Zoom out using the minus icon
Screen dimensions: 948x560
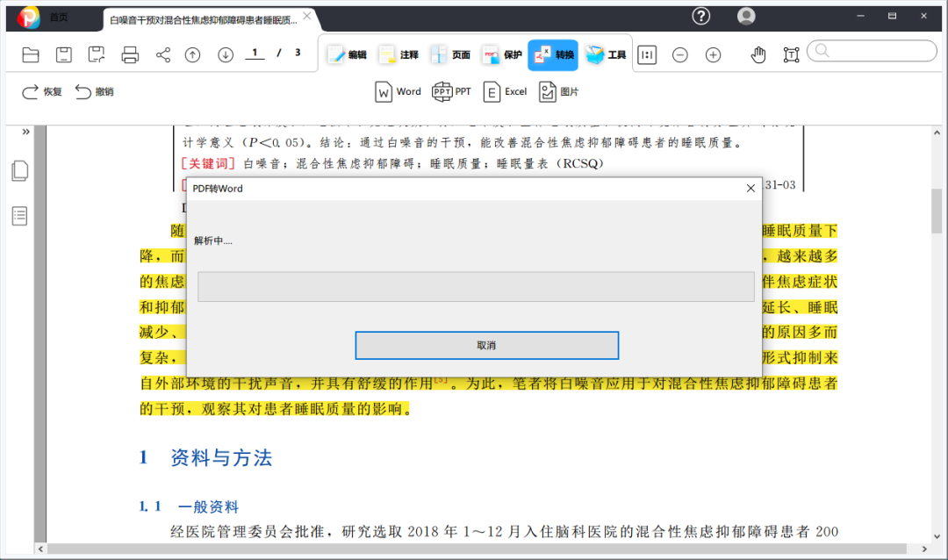tap(680, 55)
